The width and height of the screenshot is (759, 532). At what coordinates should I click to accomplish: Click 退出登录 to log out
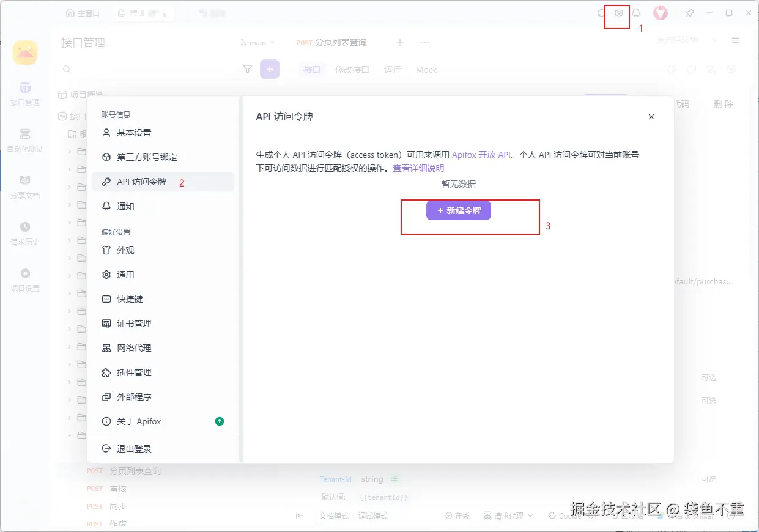click(163, 449)
